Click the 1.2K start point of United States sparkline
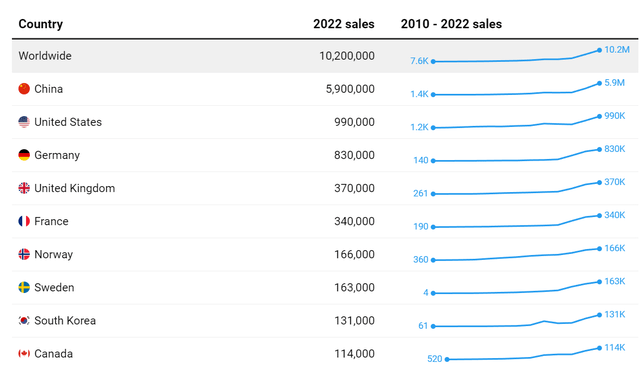640x376 pixels. click(433, 128)
